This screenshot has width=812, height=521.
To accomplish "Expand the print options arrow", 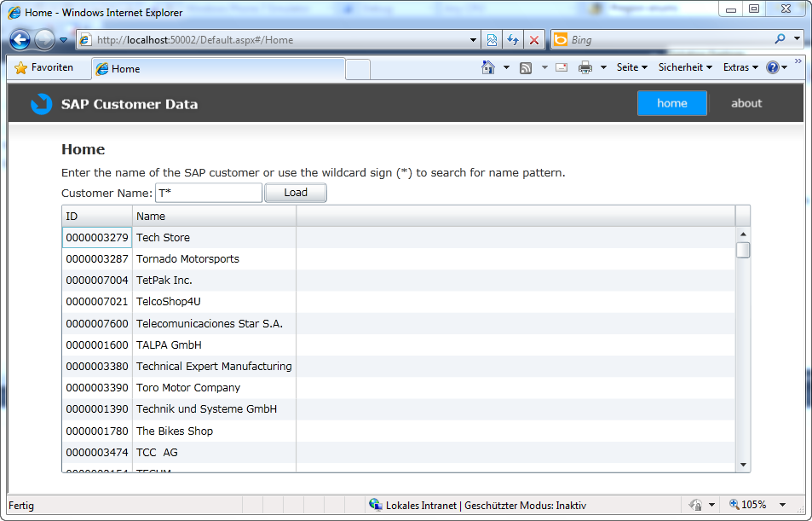I will [x=603, y=67].
